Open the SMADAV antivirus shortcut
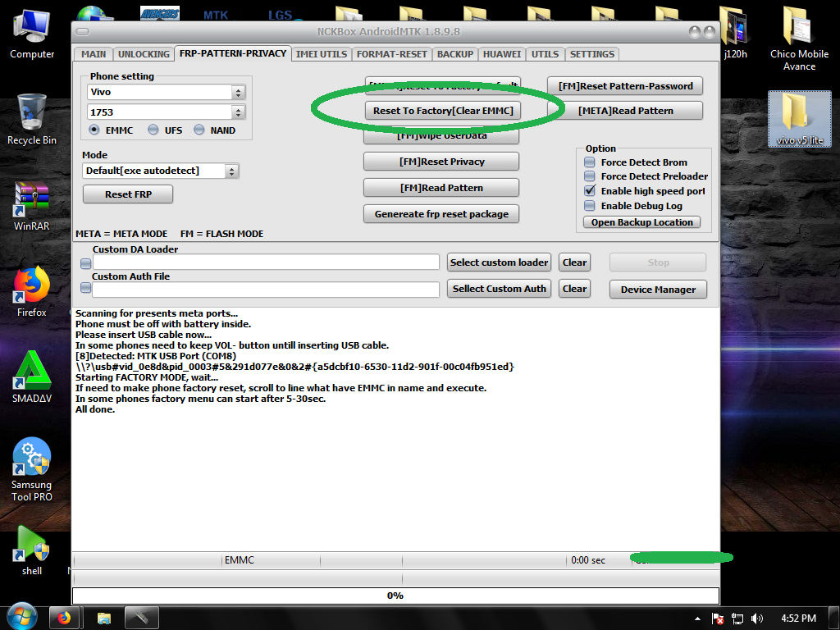This screenshot has width=840, height=630. pos(32,377)
